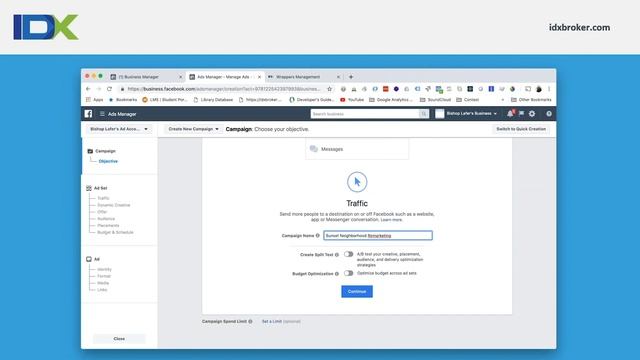Screen dimensions: 640x360
Task: Expand the hidden bookmarks chevron
Action: pyautogui.click(x=502, y=100)
